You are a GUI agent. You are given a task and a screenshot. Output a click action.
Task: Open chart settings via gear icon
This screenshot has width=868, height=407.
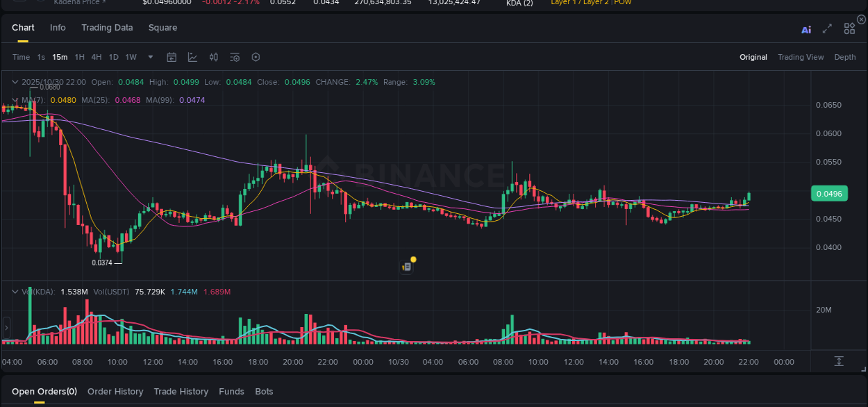click(x=256, y=57)
